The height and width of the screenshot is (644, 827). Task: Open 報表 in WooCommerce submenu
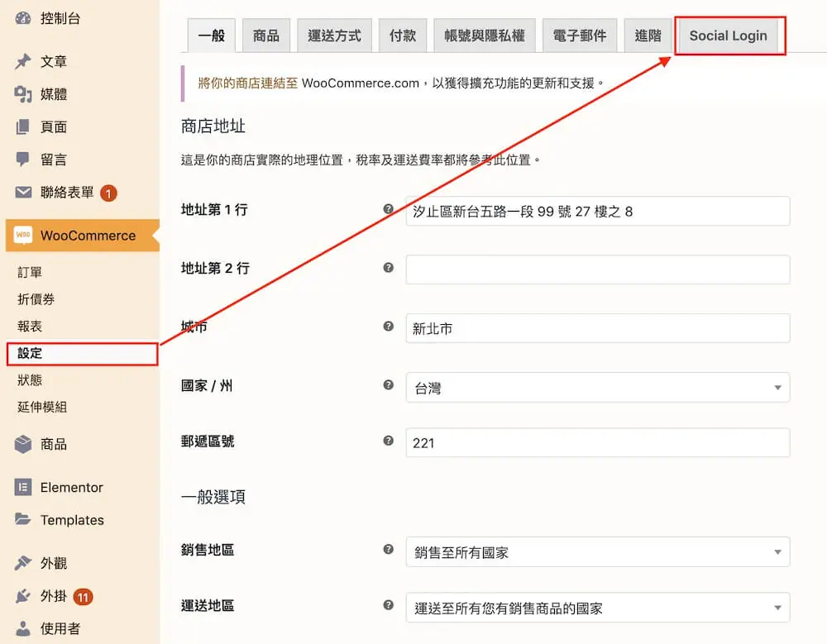[30, 326]
